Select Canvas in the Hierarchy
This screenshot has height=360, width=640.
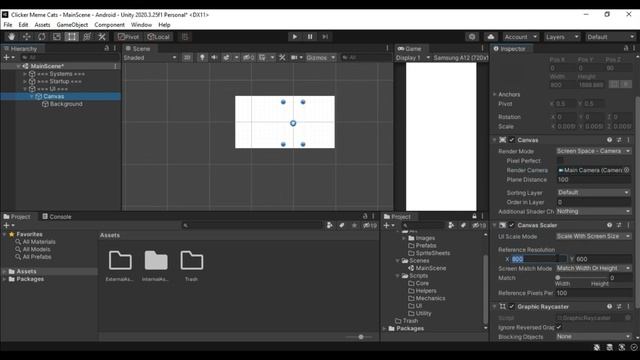coord(53,96)
